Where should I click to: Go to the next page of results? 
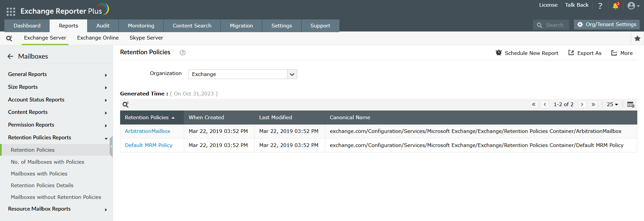[x=582, y=104]
